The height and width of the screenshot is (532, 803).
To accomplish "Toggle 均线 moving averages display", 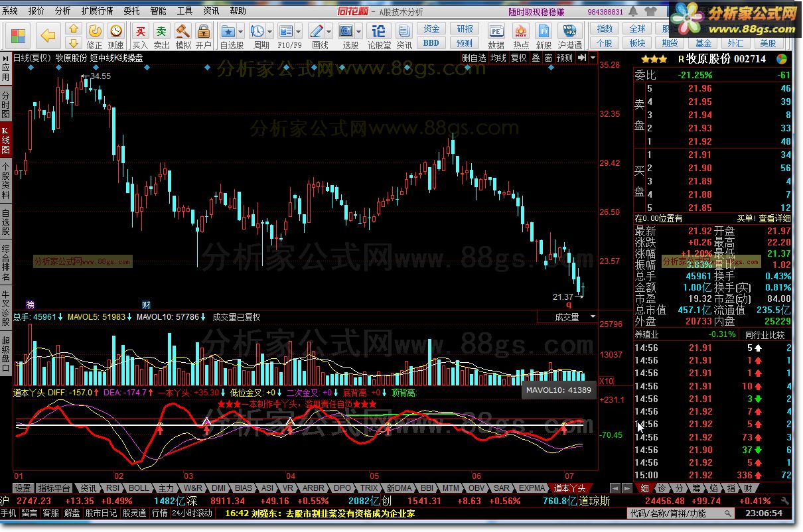I will 498,58.
